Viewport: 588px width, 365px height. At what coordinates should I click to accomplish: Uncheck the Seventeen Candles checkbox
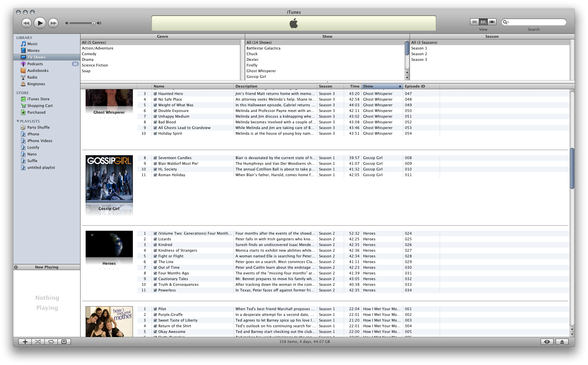tap(155, 158)
